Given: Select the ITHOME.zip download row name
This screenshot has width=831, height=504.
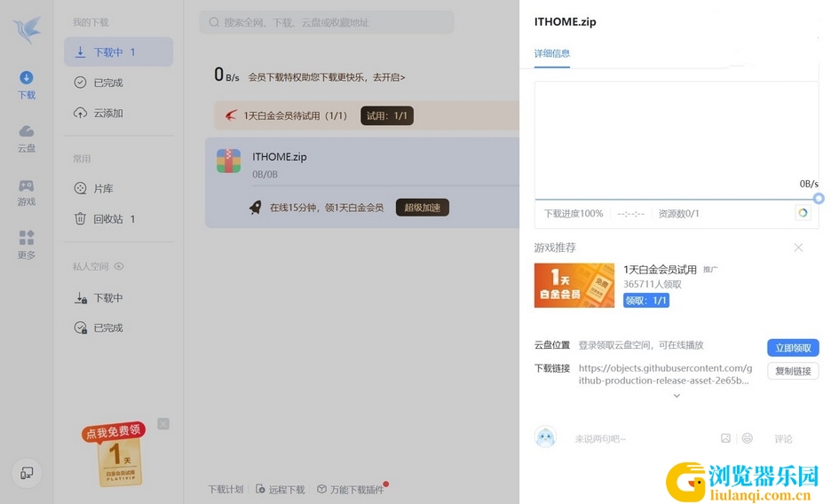Looking at the screenshot, I should (280, 157).
